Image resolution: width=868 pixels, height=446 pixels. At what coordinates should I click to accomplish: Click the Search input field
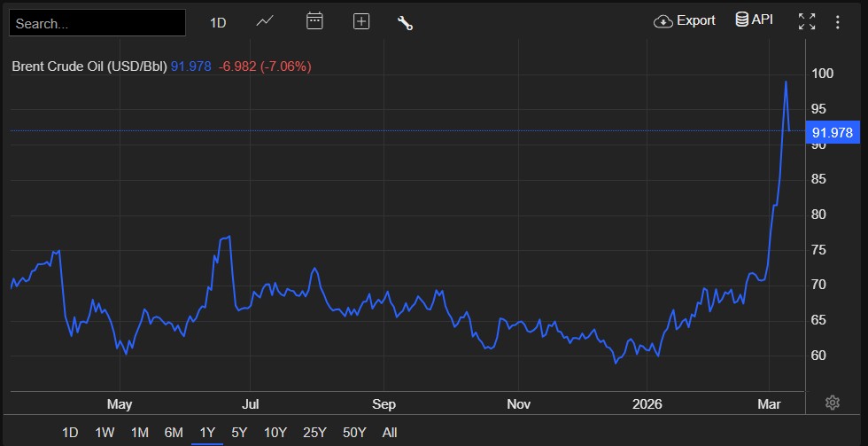pyautogui.click(x=97, y=23)
